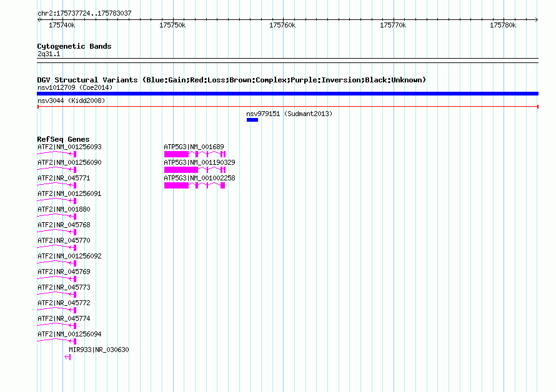Click the ATF2|NM_001256093 transcript glyph
Viewport: 556px width, 392px height.
click(x=57, y=154)
